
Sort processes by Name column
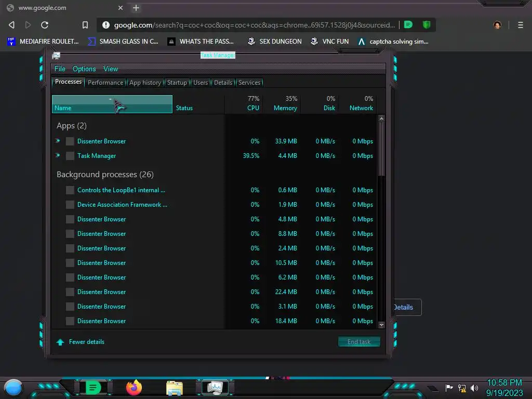click(112, 104)
